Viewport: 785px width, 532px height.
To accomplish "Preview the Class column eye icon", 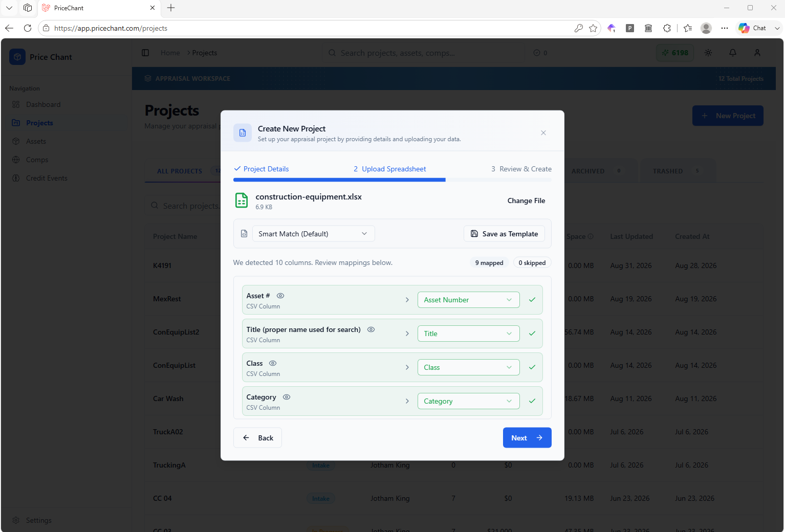I will tap(273, 363).
